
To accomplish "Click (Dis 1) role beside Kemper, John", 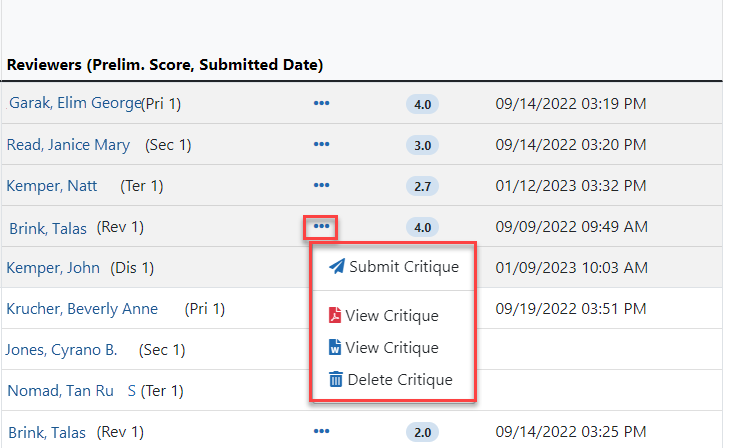I will pyautogui.click(x=132, y=268).
